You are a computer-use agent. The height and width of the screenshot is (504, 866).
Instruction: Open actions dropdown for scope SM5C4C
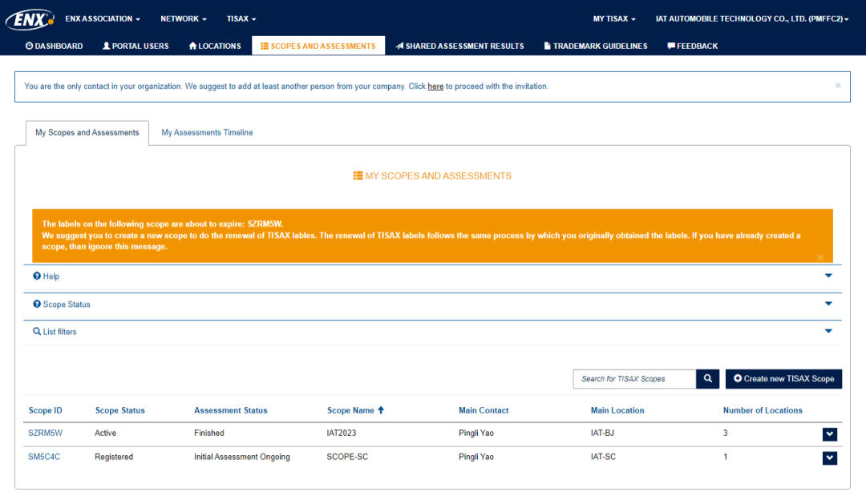[830, 458]
